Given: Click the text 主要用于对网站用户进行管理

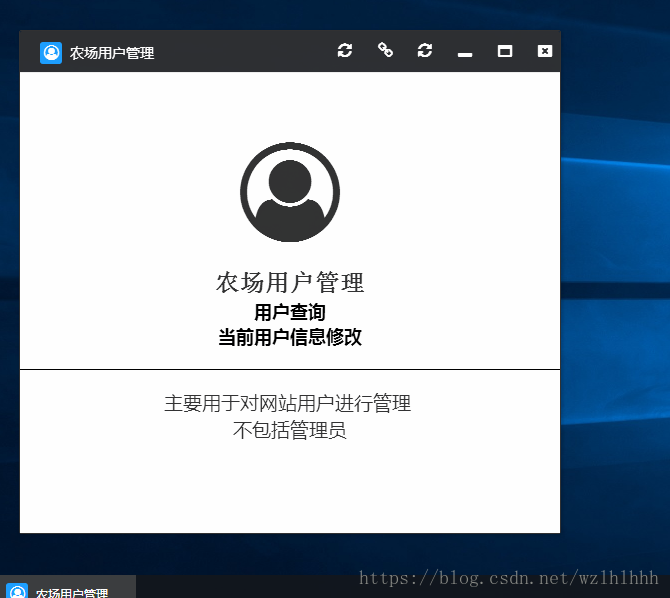Looking at the screenshot, I should (x=288, y=403).
